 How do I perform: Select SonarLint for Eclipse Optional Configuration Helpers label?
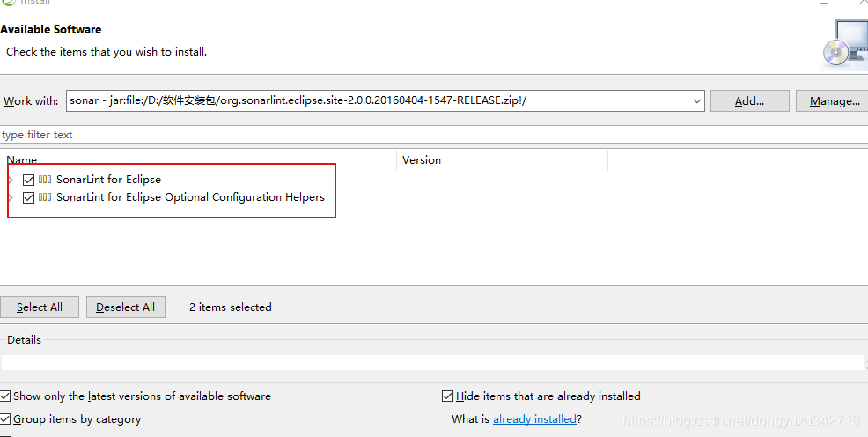point(190,197)
